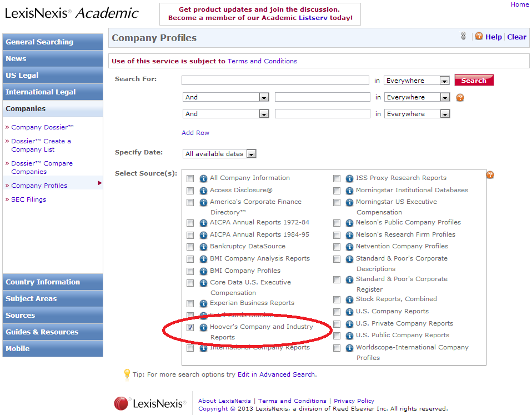
Task: Open the SEC Filings sidebar link
Action: [29, 199]
